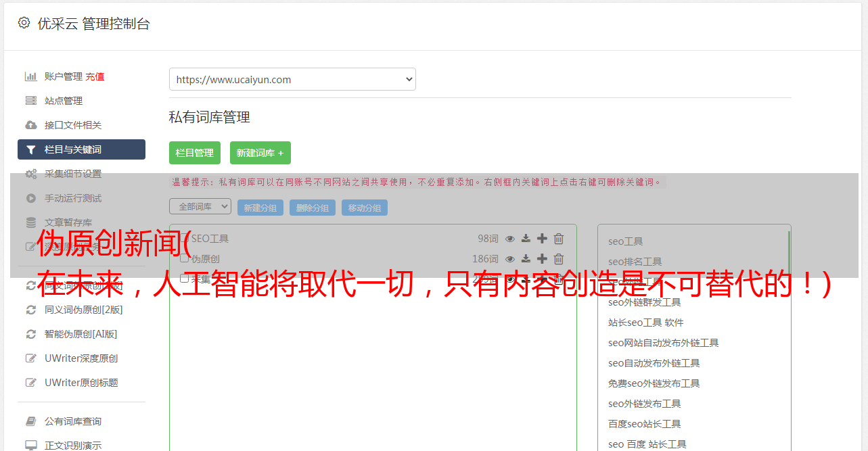Add keywords to 伪原创 with plus icon

click(x=542, y=259)
